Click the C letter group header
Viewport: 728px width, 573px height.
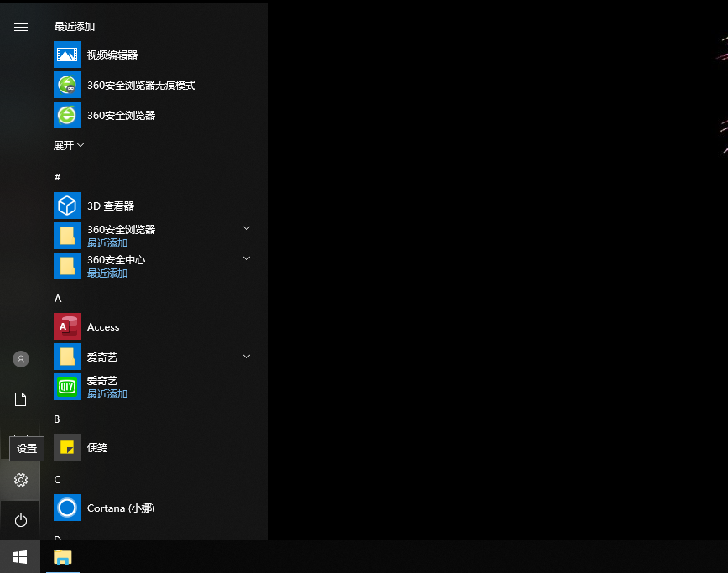pos(57,479)
